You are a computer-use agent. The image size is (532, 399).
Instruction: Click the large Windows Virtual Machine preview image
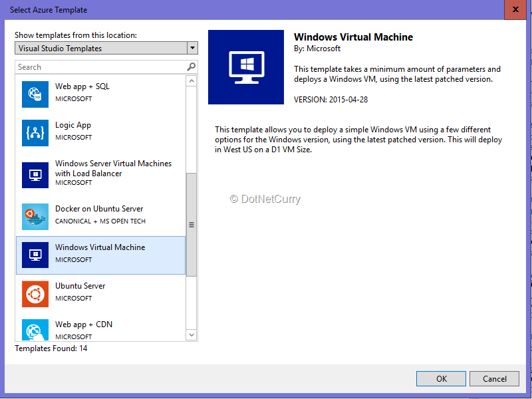246,67
